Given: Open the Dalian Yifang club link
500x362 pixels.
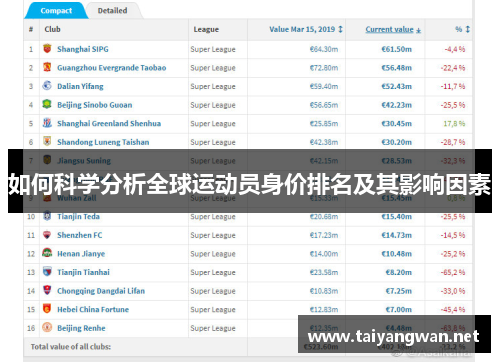Looking at the screenshot, I should tap(80, 86).
